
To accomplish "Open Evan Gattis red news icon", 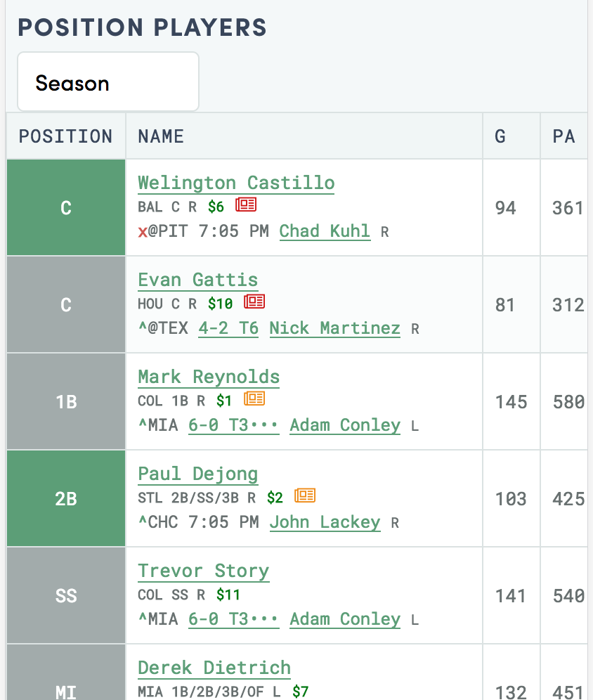I will (x=254, y=302).
